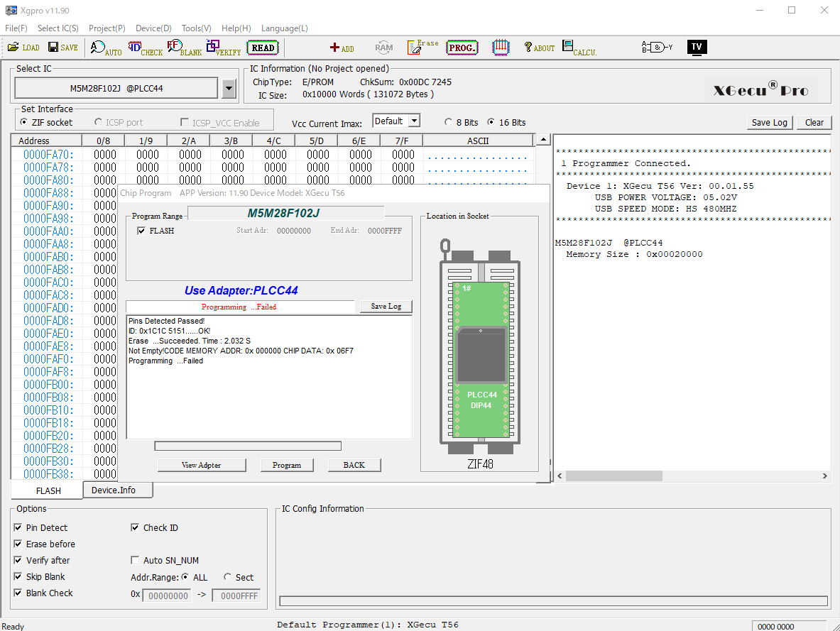Screen dimensions: 840x631
Task: Click the SAVE toolbar icon
Action: (x=63, y=48)
